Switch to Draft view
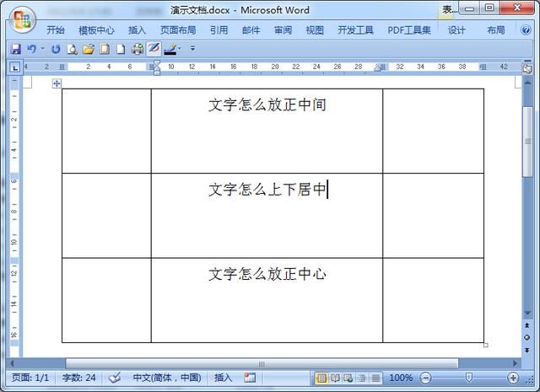Screen dimensions: 540x392 click(x=375, y=379)
